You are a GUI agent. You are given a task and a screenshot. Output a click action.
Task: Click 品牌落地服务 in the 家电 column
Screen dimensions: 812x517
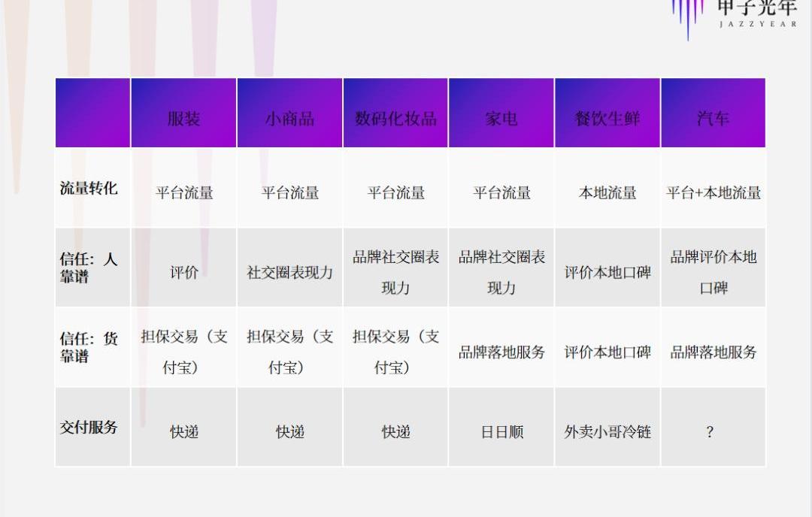(501, 352)
